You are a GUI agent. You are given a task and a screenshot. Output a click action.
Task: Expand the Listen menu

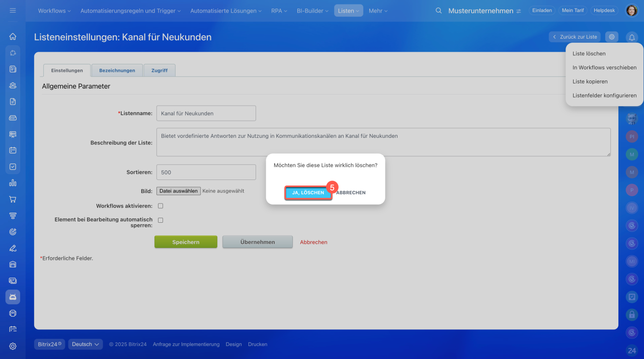point(349,11)
